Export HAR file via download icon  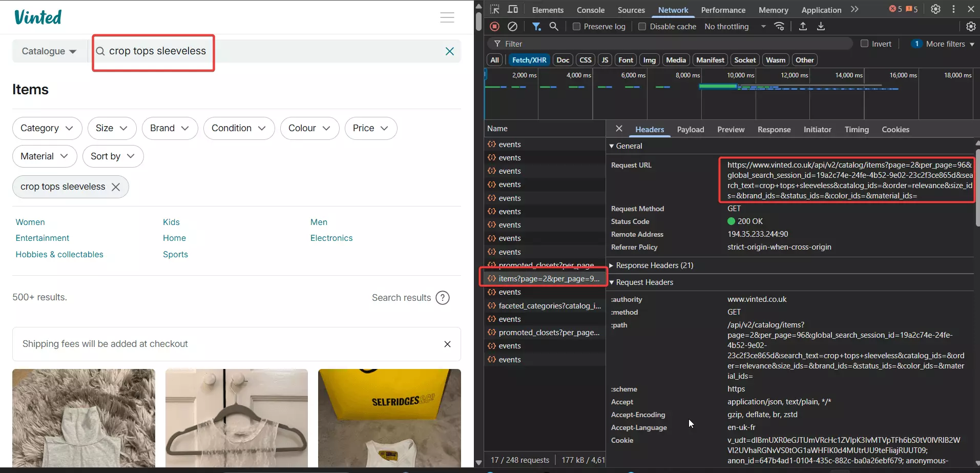[x=821, y=26]
